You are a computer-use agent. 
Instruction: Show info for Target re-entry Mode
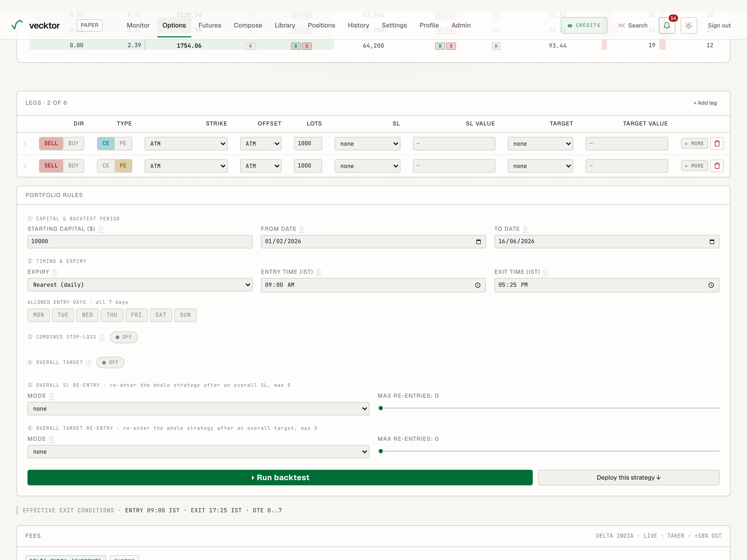click(51, 439)
